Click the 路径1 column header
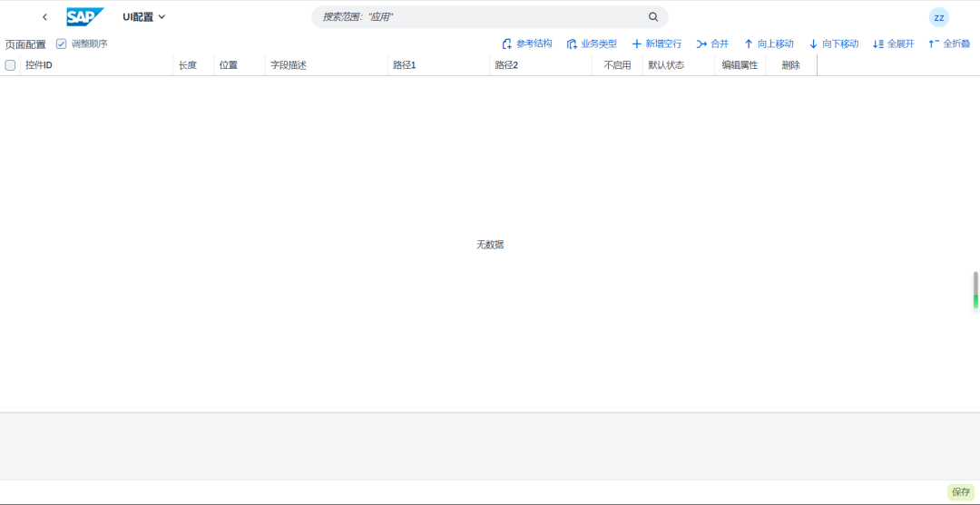980x505 pixels. click(438, 65)
